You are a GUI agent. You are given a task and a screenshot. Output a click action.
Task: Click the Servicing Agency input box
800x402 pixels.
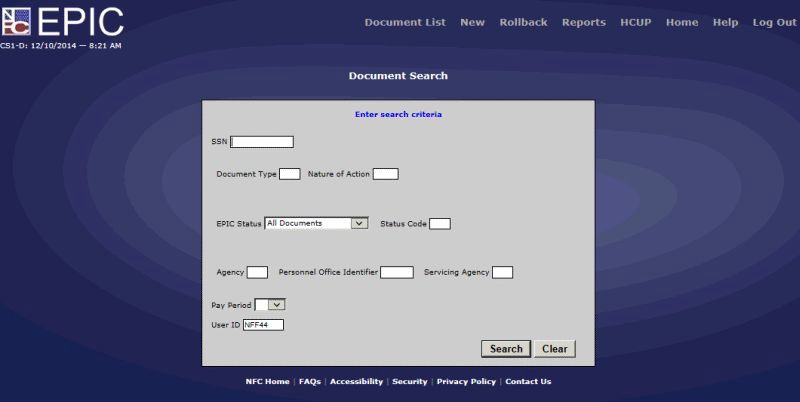point(503,272)
